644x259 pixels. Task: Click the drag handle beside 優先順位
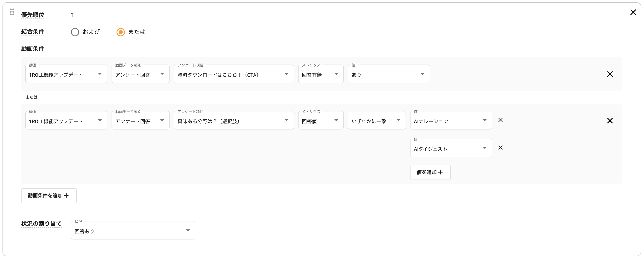coord(12,12)
